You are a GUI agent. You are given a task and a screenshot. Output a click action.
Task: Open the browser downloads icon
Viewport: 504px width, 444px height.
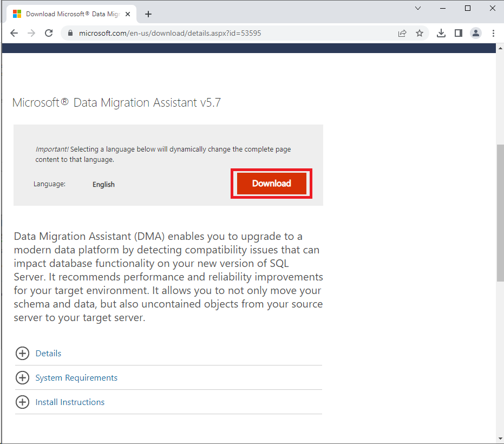[x=441, y=33]
